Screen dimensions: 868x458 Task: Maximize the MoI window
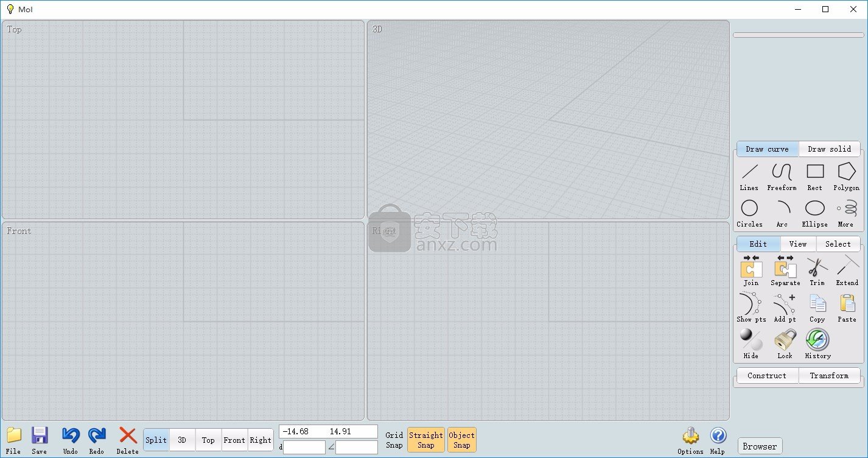point(825,9)
